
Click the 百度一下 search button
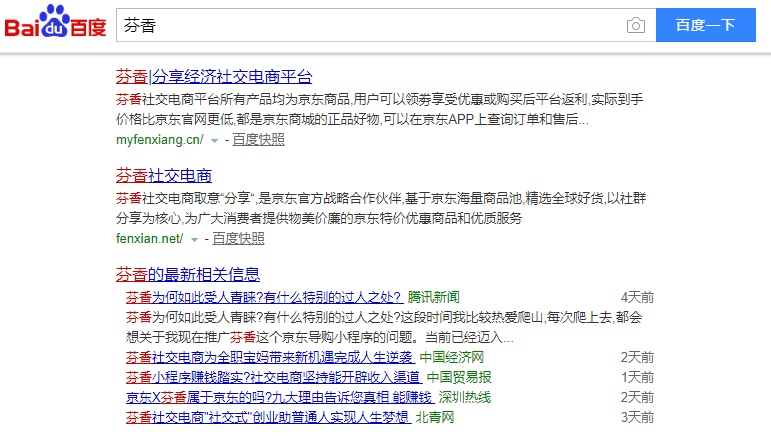[706, 25]
